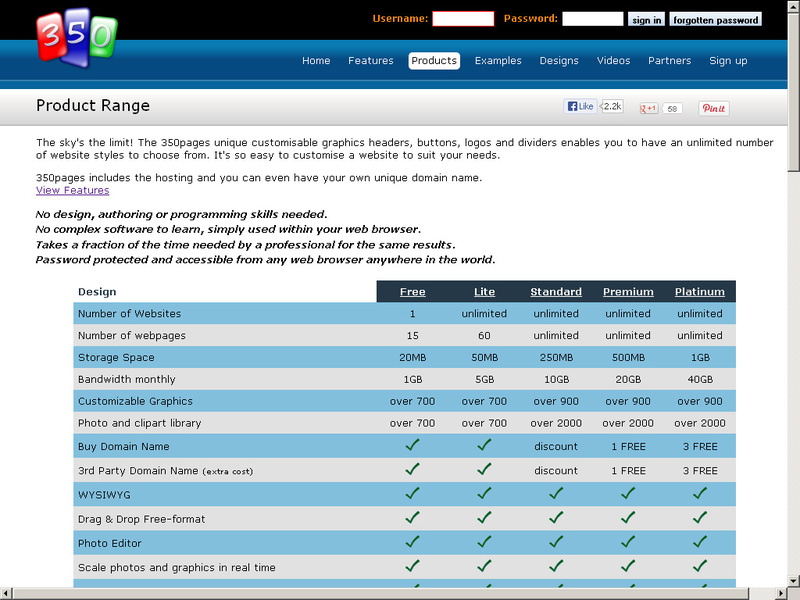The image size is (800, 600).
Task: Click the Standard checkmark for Drag & Drop Free-format
Action: click(x=556, y=517)
